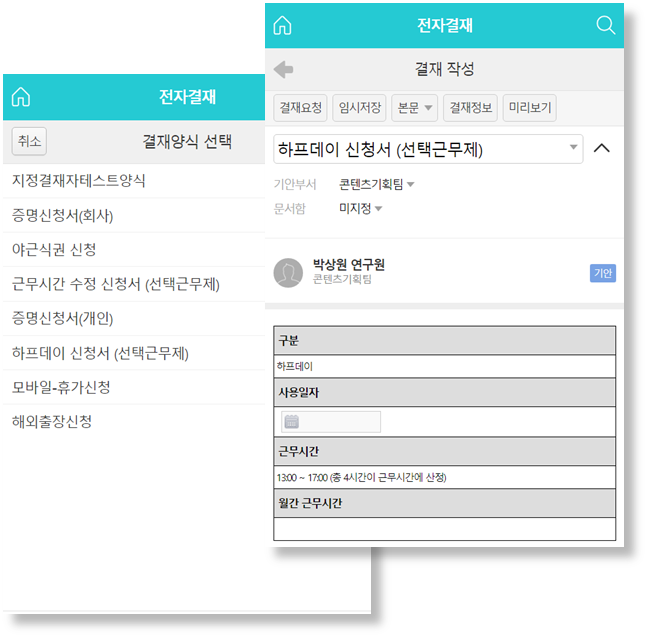Image resolution: width=648 pixels, height=638 pixels.
Task: Pick 하프데이 신청서 (선택근무제) in list
Action: [x=134, y=353]
